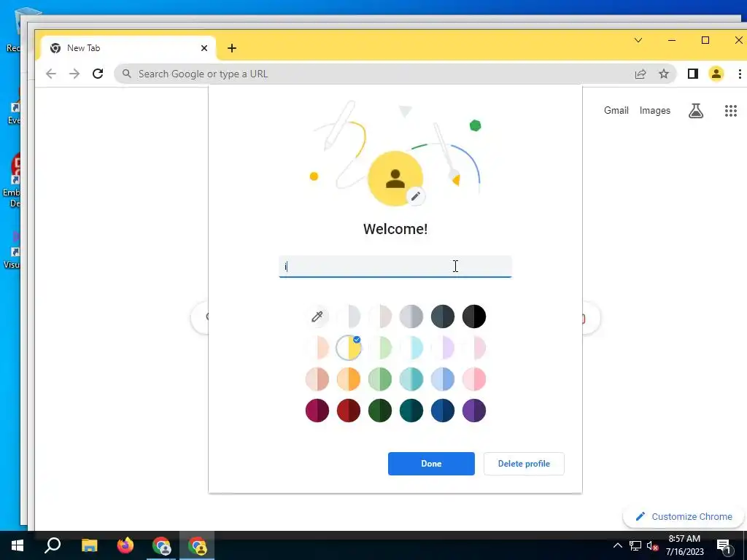Select the medium grey theme swatch

(x=411, y=316)
